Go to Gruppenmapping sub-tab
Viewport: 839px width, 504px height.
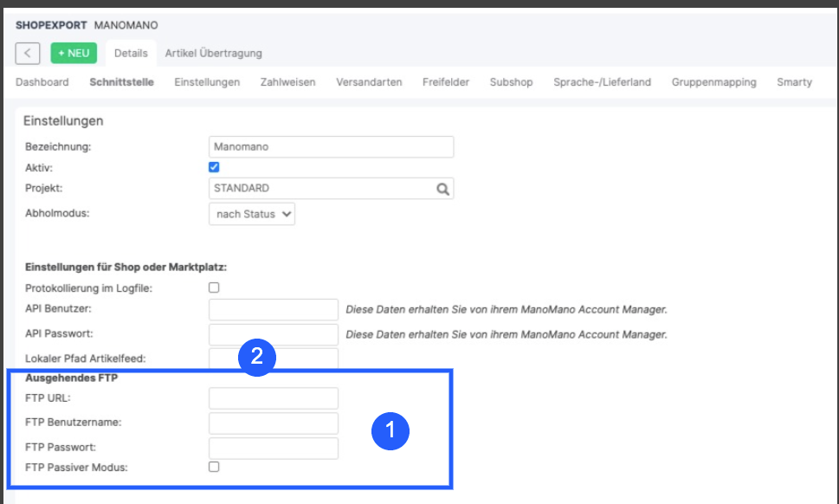[x=713, y=82]
